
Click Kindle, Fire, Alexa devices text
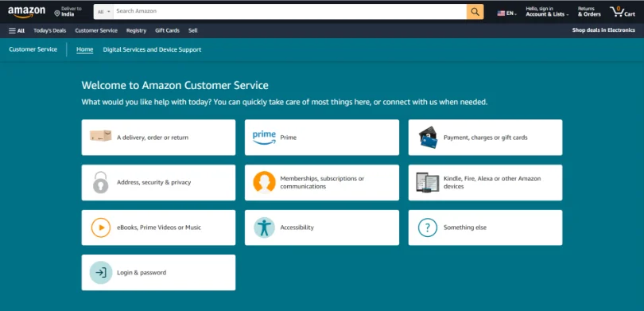coord(492,182)
